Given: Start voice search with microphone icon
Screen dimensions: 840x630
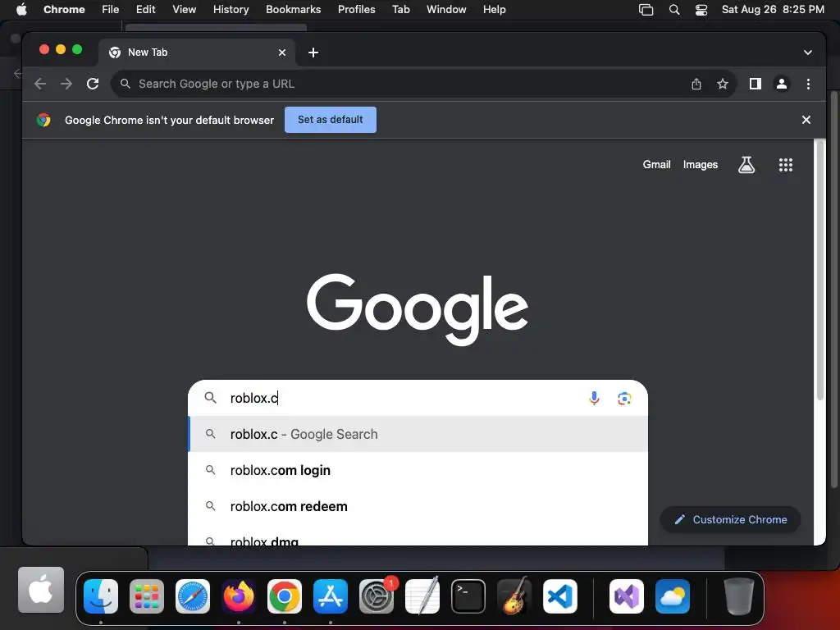Looking at the screenshot, I should coord(594,398).
